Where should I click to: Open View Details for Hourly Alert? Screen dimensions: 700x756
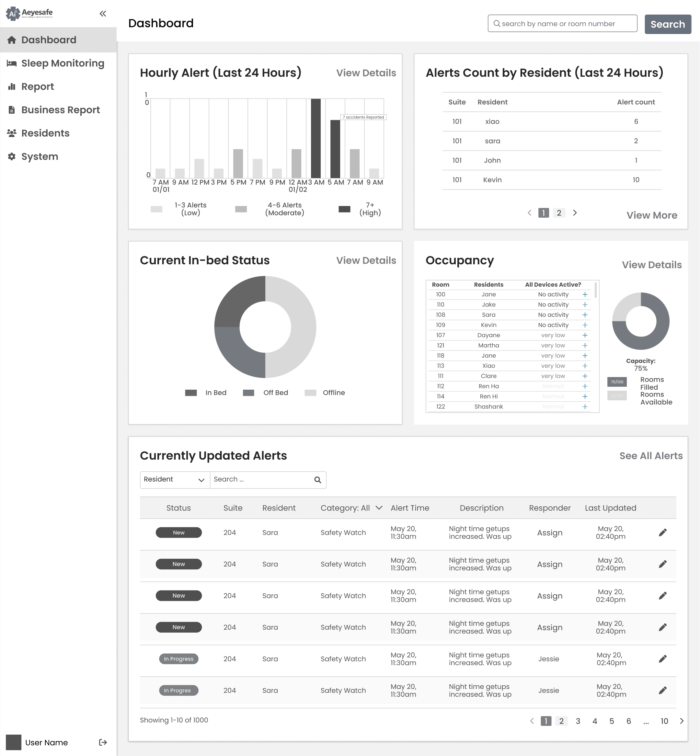point(366,73)
